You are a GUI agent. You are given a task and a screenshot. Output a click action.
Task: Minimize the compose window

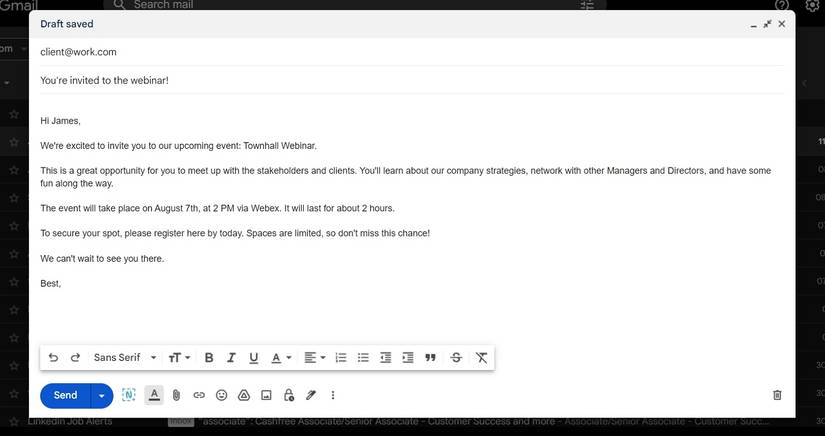[x=753, y=24]
